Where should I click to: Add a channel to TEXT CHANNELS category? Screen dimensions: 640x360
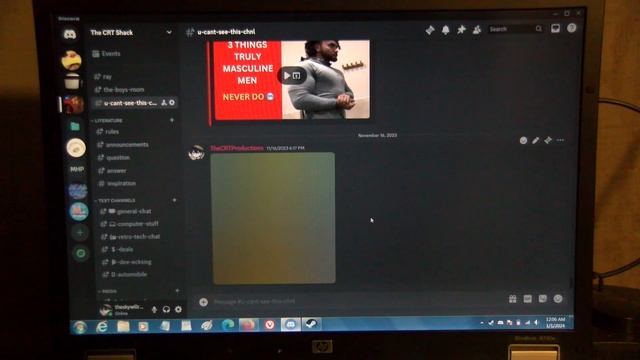[x=174, y=200]
